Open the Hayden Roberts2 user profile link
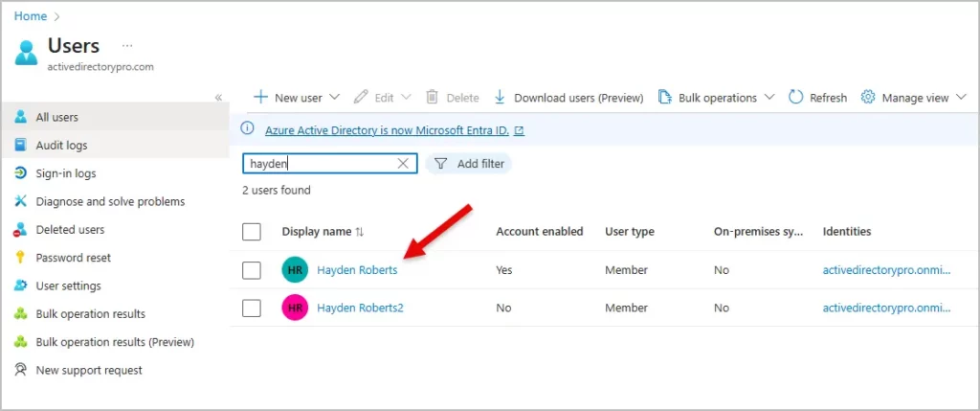 coord(360,308)
